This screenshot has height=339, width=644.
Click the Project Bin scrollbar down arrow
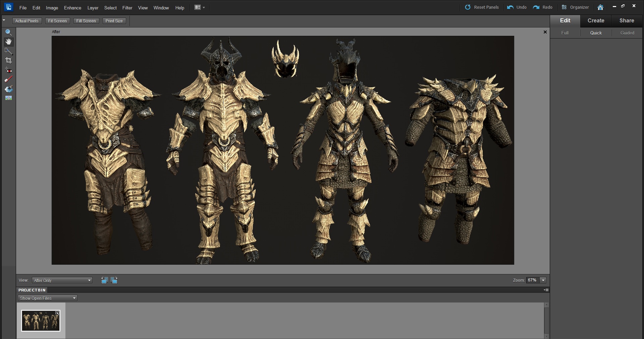546,336
